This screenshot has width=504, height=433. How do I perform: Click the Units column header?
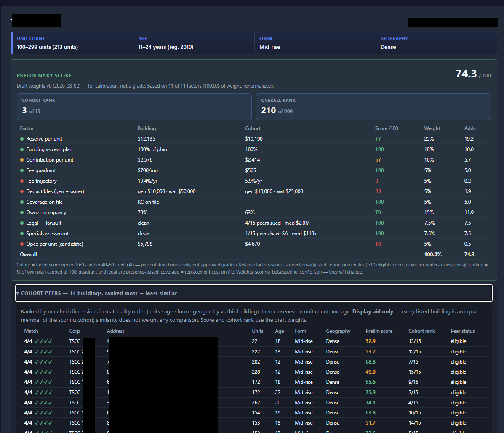(257, 331)
